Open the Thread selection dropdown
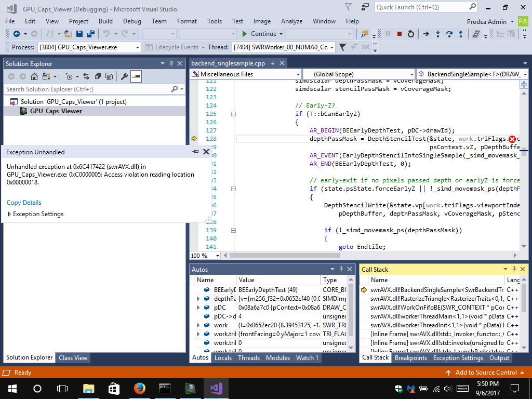This screenshot has width=532, height=399. (332, 47)
